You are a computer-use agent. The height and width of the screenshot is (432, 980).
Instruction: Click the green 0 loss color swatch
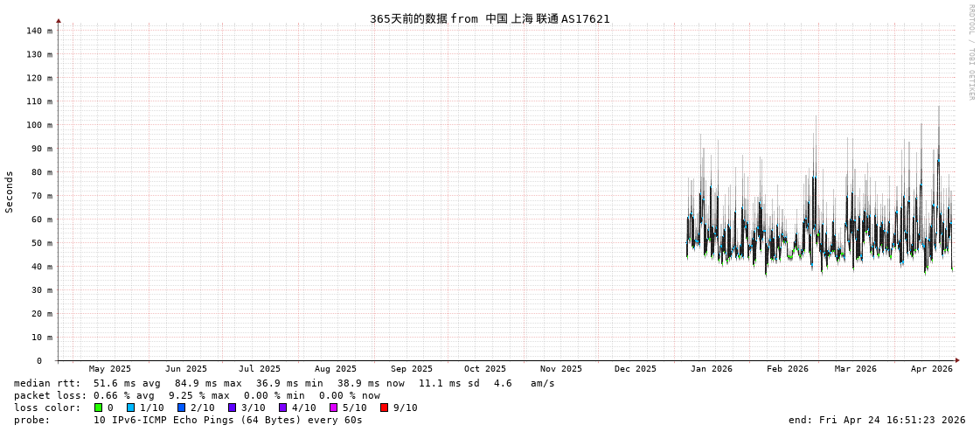click(x=99, y=408)
